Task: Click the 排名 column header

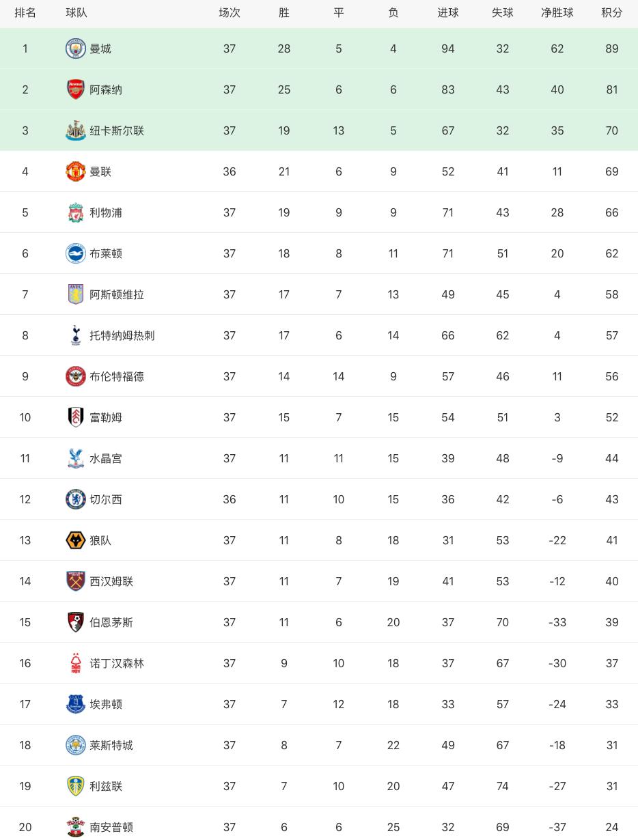Action: tap(25, 13)
